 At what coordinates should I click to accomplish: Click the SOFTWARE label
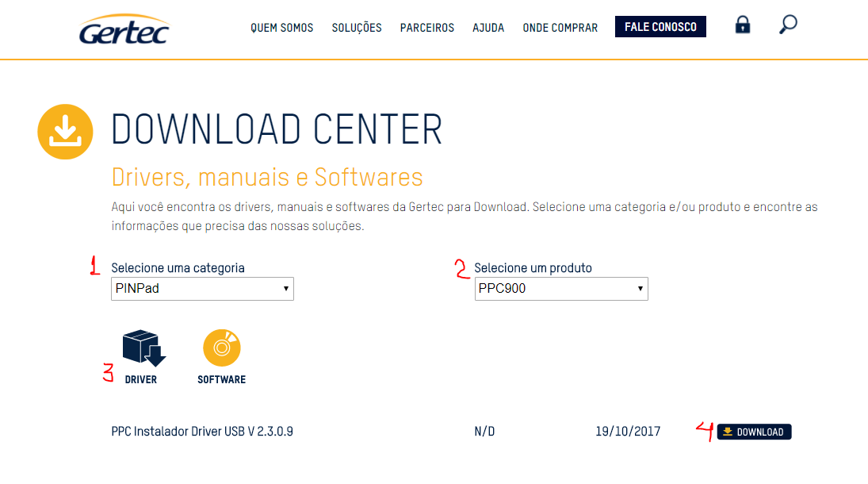tap(221, 380)
